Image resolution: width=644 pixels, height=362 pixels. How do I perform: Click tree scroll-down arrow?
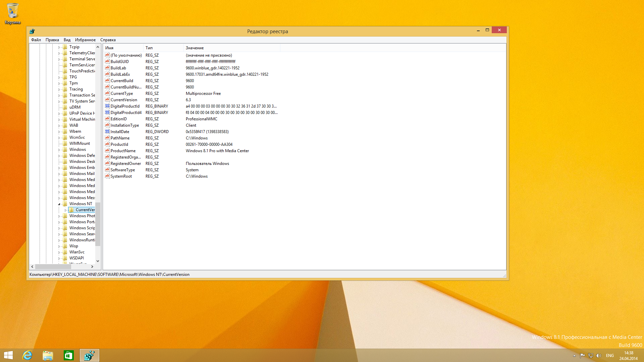98,261
